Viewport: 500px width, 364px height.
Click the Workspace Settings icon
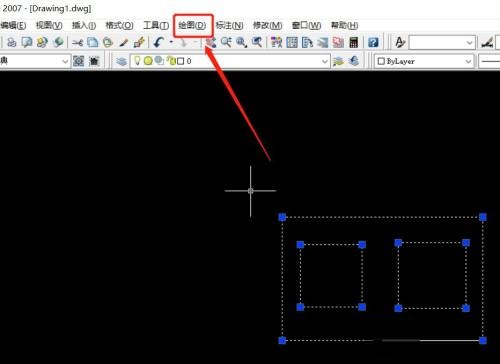[x=79, y=61]
